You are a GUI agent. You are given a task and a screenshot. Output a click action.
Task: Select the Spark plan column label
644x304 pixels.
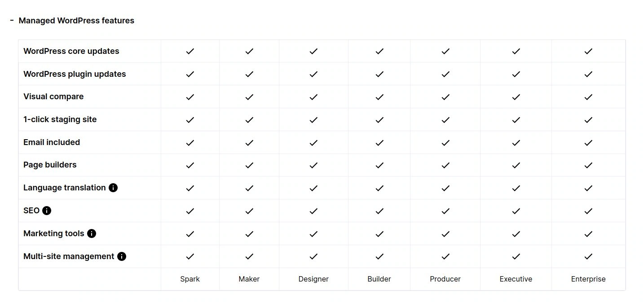click(x=190, y=279)
